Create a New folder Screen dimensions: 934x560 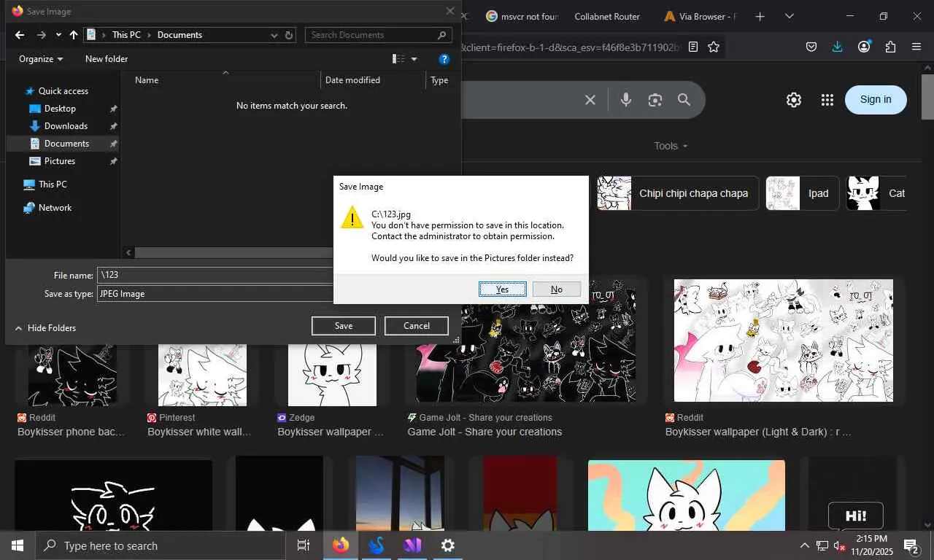(x=107, y=59)
